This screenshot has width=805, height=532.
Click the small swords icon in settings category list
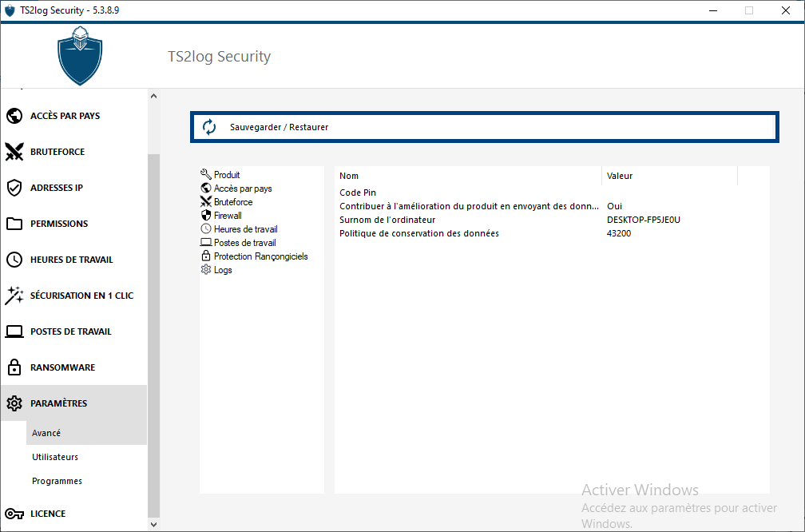(206, 201)
